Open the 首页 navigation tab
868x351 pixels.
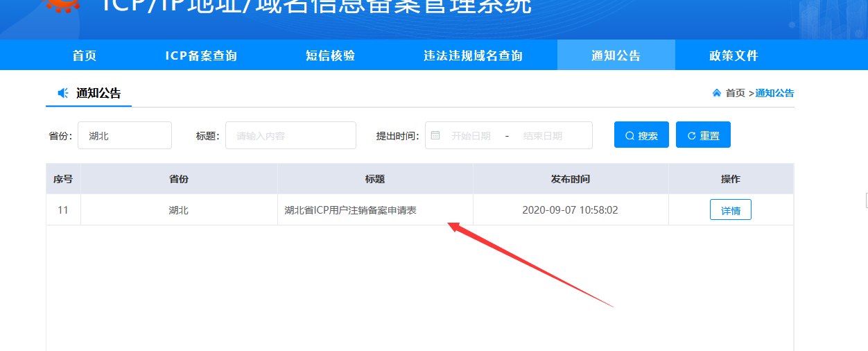85,55
